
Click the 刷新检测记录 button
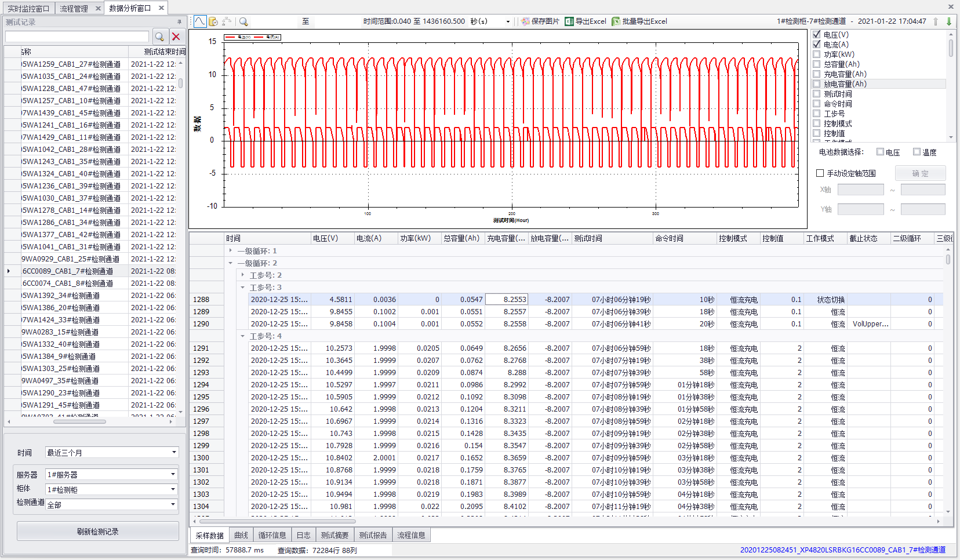tap(97, 531)
